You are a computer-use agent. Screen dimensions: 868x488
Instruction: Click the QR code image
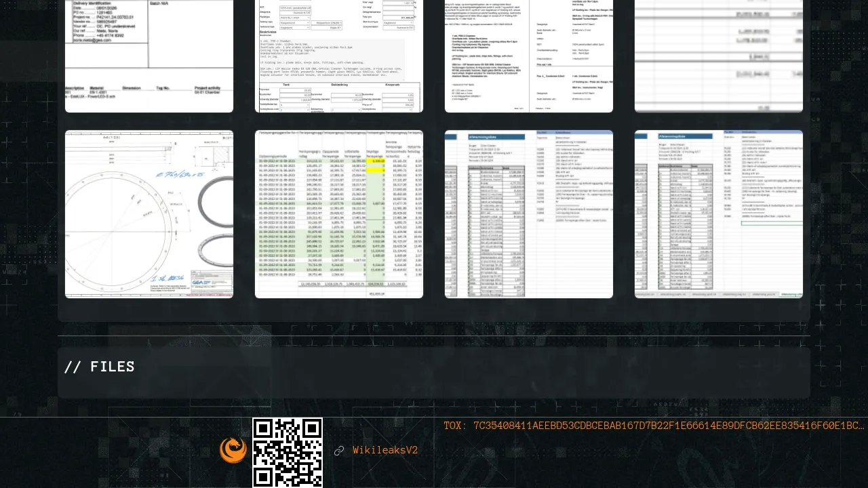pos(288,452)
